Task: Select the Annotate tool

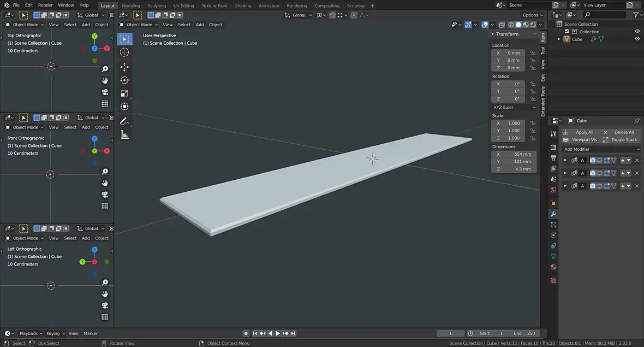Action: tap(124, 121)
